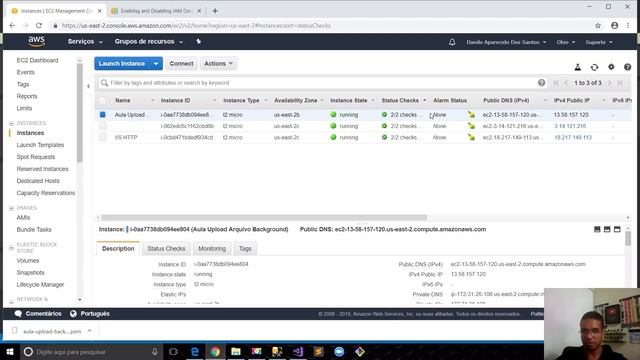Image resolution: width=640 pixels, height=360 pixels.
Task: Go to next page of instances
Action: 609,83
